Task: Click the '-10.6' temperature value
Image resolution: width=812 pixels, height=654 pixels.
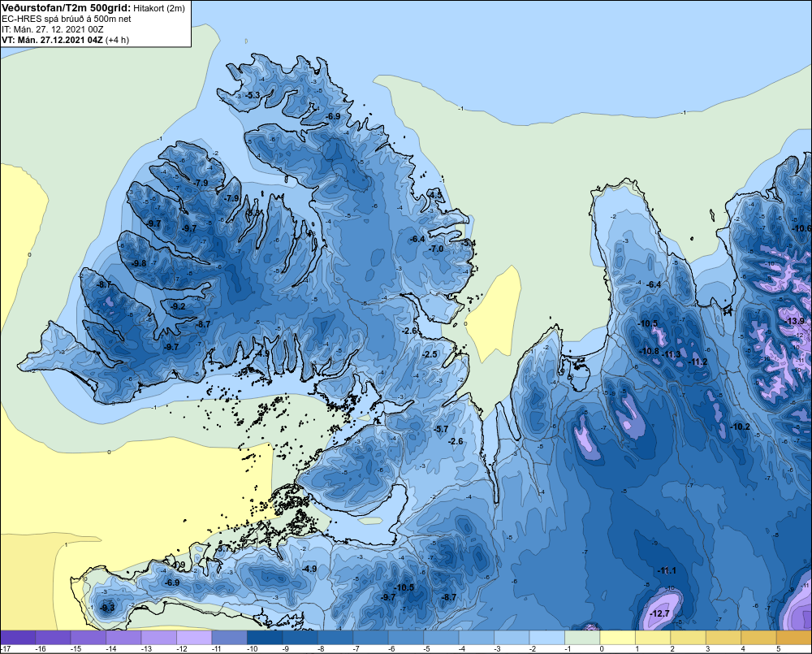Action: 801,228
